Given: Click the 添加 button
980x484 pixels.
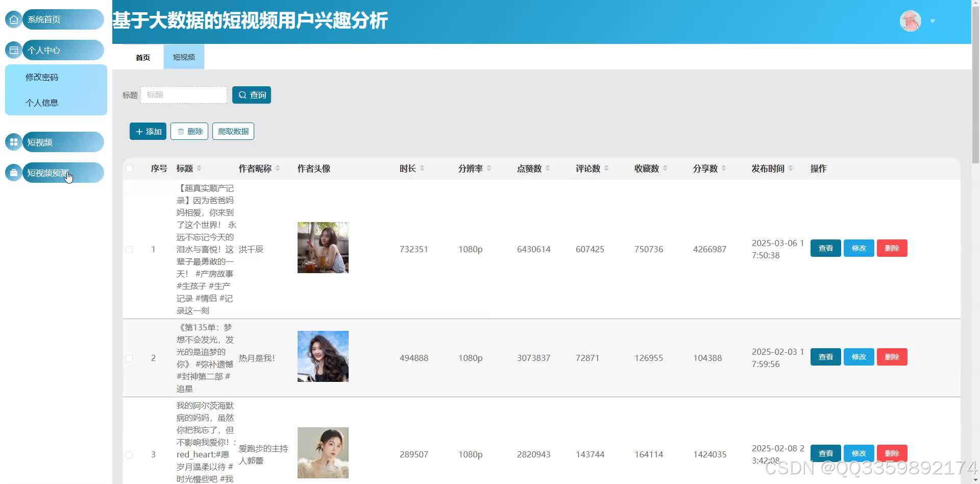Looking at the screenshot, I should (x=148, y=131).
